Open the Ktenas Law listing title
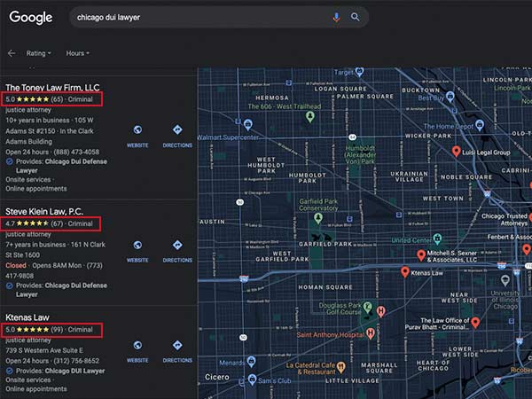 [x=27, y=317]
